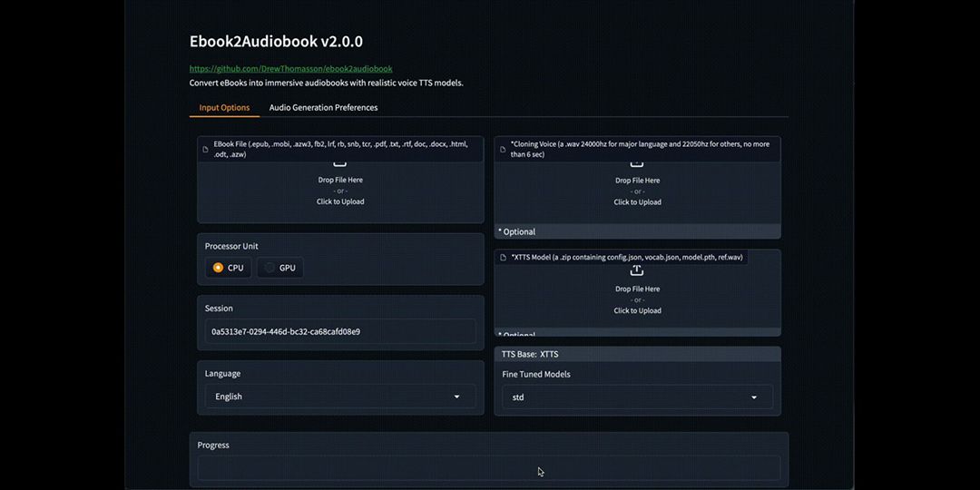Open the Audio Generation Preferences tab
The image size is (980, 490).
coord(323,107)
